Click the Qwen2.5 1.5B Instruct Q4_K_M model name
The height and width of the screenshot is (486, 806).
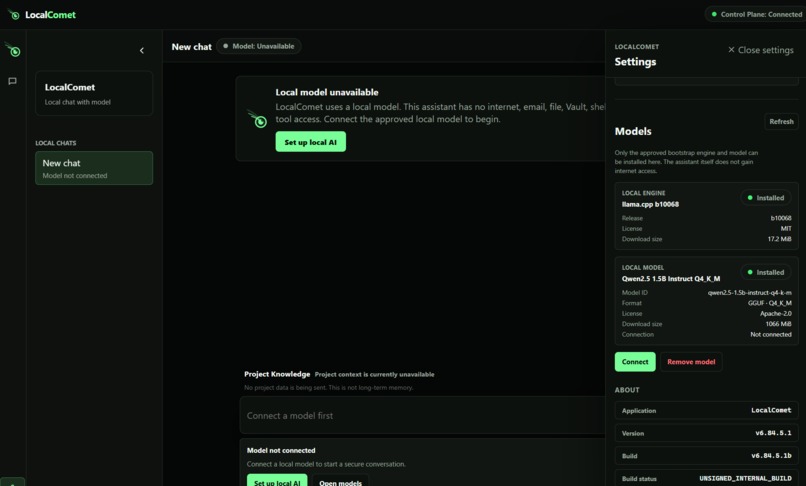pos(671,279)
